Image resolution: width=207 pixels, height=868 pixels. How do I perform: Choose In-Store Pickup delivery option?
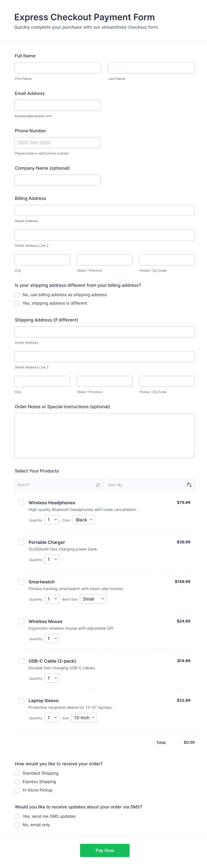click(17, 790)
